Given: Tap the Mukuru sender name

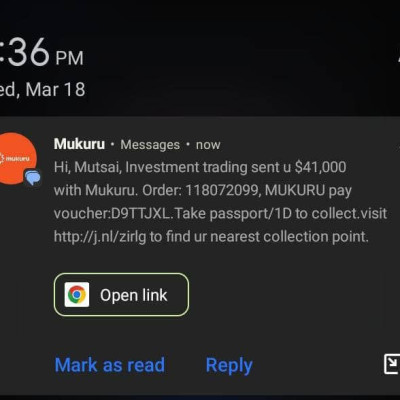Looking at the screenshot, I should point(79,144).
